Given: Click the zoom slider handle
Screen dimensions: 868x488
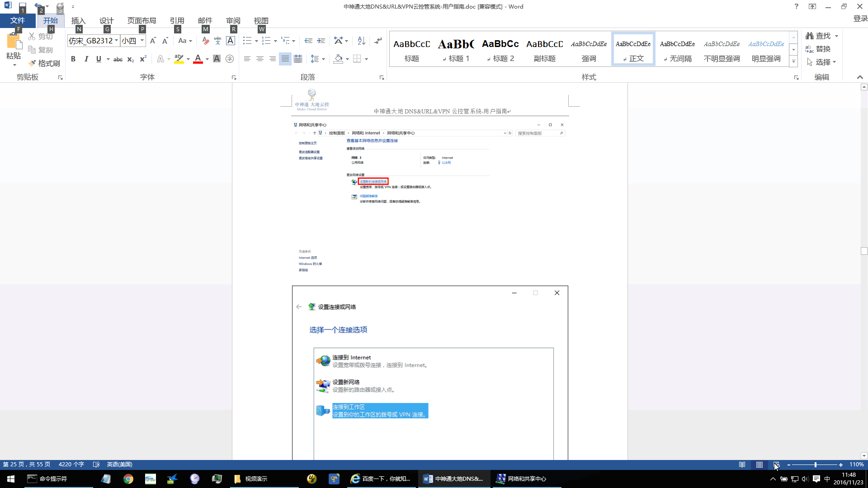Looking at the screenshot, I should pos(815,465).
